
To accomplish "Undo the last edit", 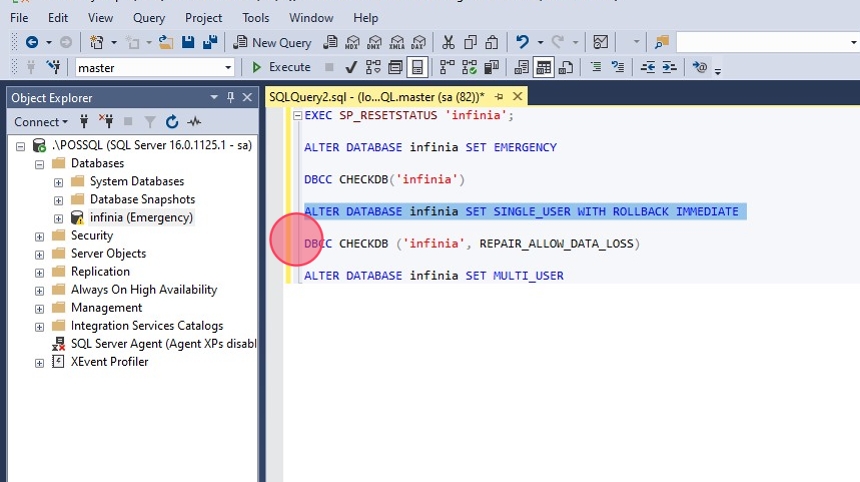I will pyautogui.click(x=522, y=42).
